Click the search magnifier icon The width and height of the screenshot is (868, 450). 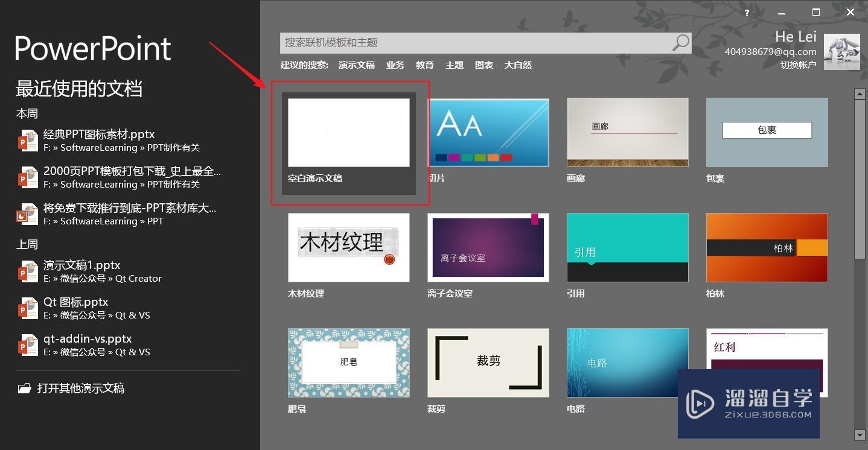(x=680, y=42)
